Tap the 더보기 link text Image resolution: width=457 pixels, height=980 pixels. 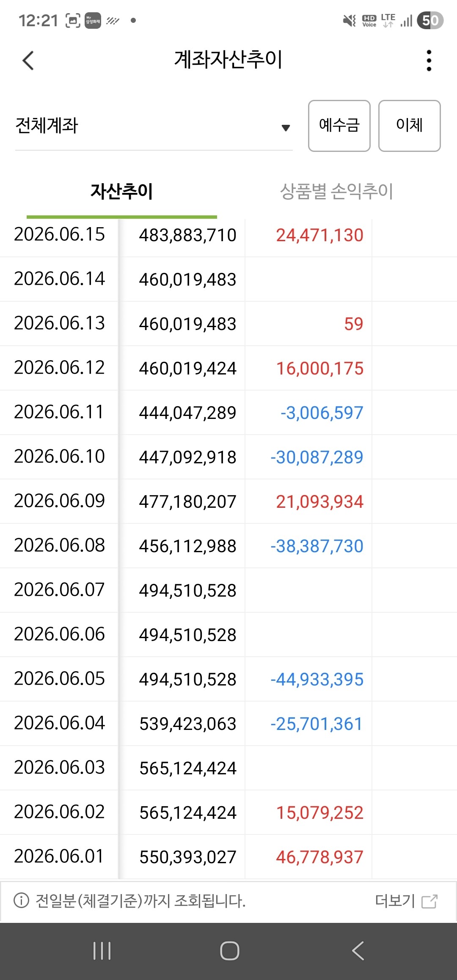[395, 901]
